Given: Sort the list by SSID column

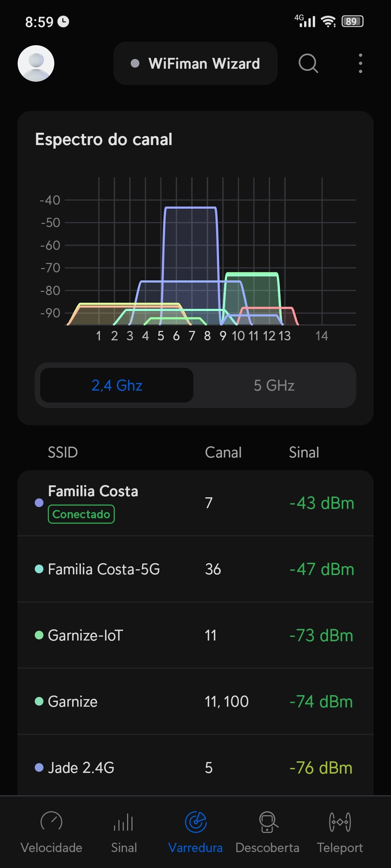Looking at the screenshot, I should tap(63, 452).
